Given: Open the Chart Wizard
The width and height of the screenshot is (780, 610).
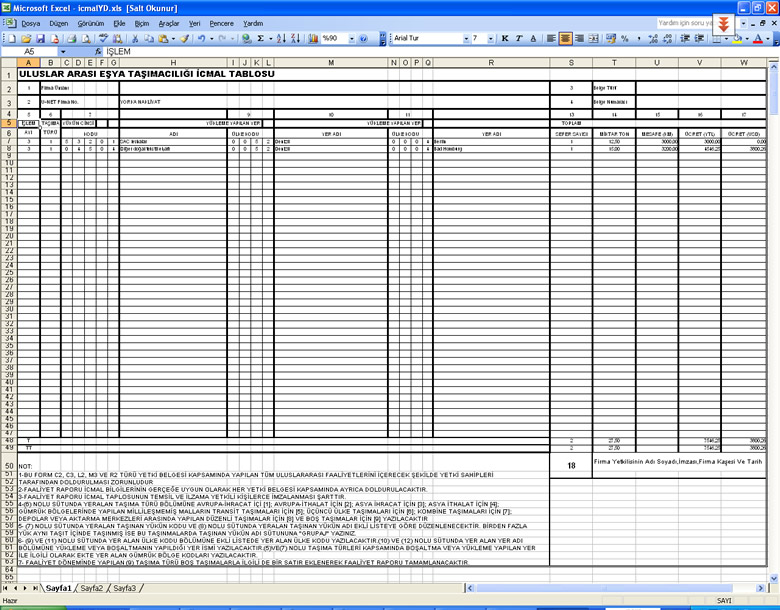Looking at the screenshot, I should tap(313, 38).
